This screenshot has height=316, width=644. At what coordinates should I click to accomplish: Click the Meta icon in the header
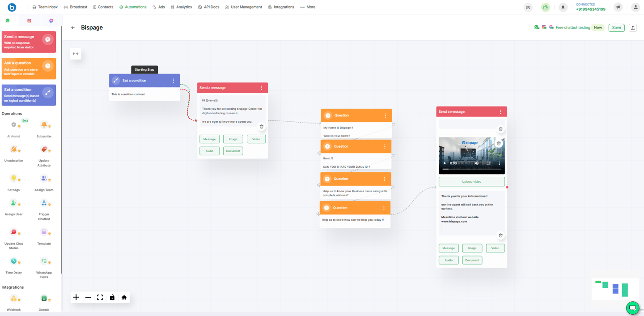528,7
